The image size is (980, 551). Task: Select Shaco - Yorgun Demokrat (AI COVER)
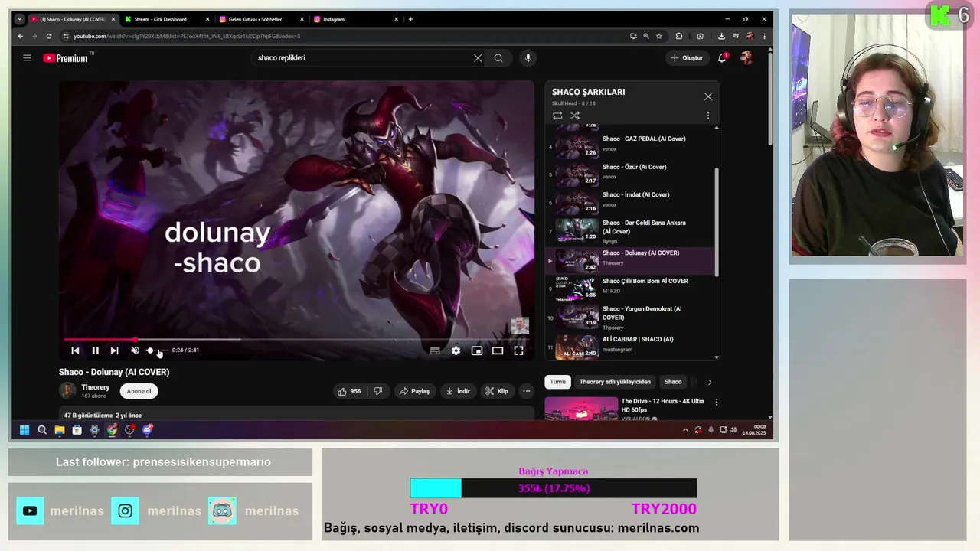coord(629,316)
